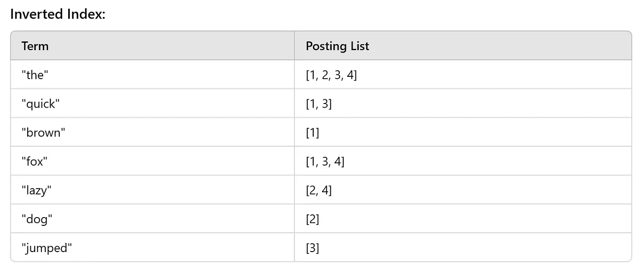Select the "lazy" term cell
This screenshot has width=644, height=276.
[37, 190]
